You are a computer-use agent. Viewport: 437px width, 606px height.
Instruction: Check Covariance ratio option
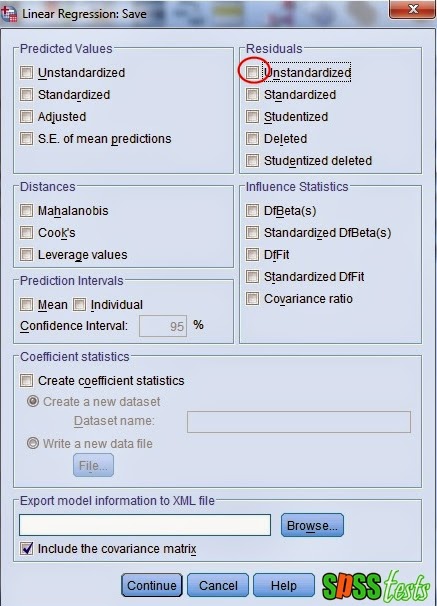[252, 298]
